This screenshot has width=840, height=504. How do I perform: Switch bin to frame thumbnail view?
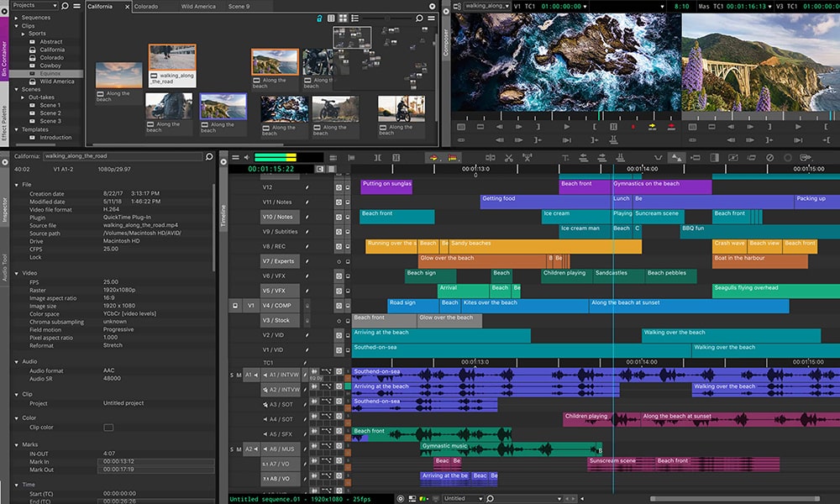click(343, 18)
